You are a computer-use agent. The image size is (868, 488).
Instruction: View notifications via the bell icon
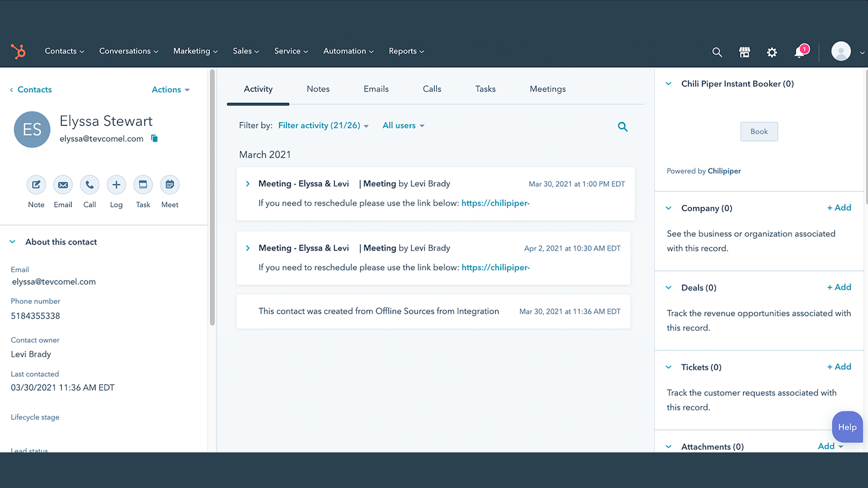coord(800,52)
